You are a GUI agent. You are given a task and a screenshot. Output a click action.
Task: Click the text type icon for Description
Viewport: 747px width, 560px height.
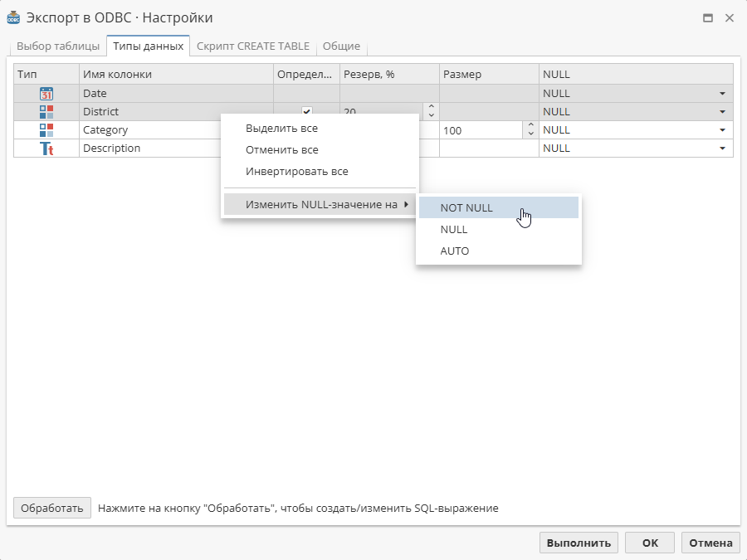tap(46, 149)
